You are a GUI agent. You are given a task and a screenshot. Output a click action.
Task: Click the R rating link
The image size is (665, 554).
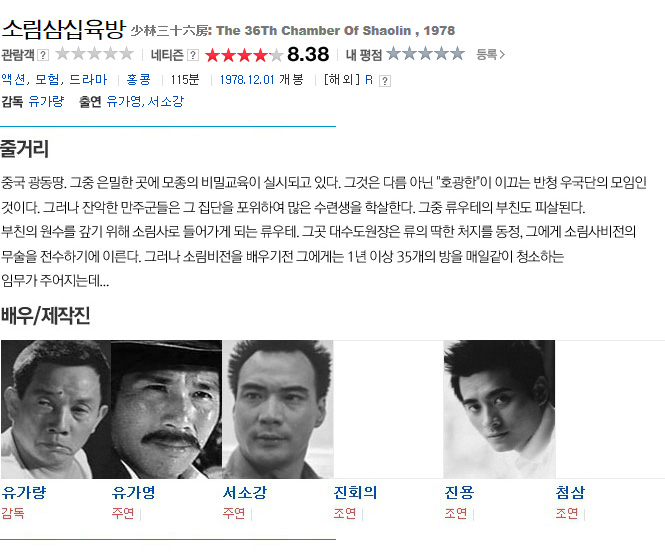[x=369, y=80]
